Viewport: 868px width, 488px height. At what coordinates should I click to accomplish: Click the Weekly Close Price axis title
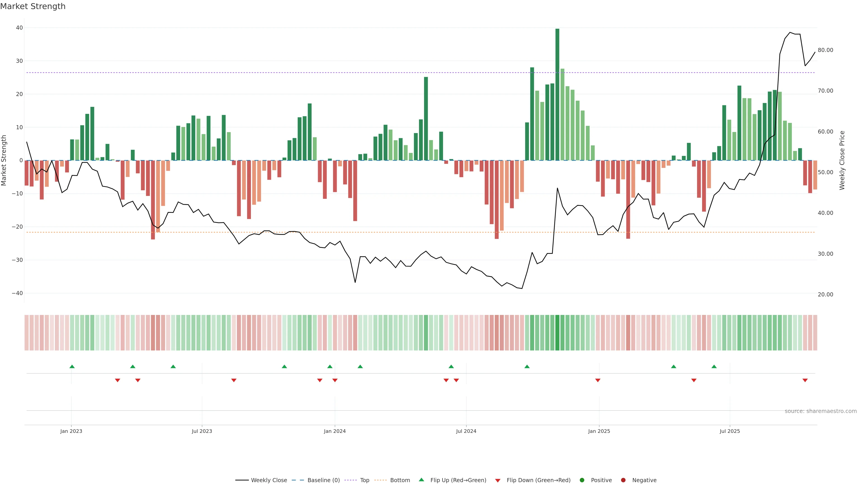click(842, 160)
